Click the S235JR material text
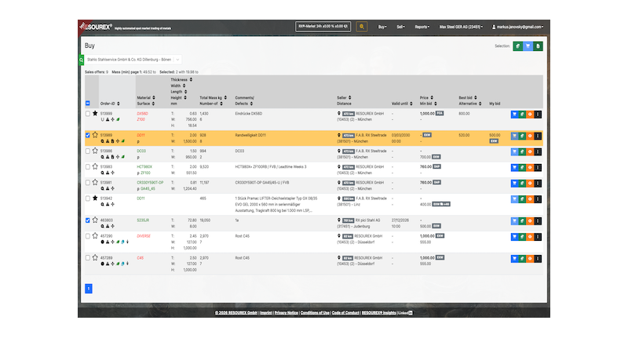The width and height of the screenshot is (628, 364). (x=143, y=220)
